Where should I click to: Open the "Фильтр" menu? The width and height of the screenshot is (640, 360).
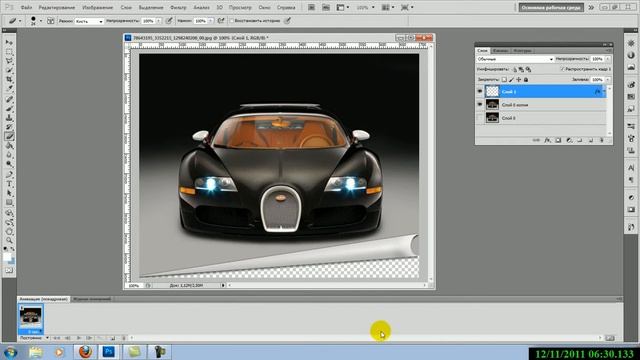point(178,7)
